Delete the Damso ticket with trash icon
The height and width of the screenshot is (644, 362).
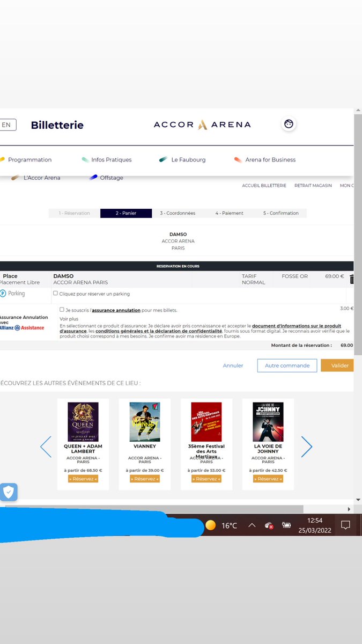(352, 279)
